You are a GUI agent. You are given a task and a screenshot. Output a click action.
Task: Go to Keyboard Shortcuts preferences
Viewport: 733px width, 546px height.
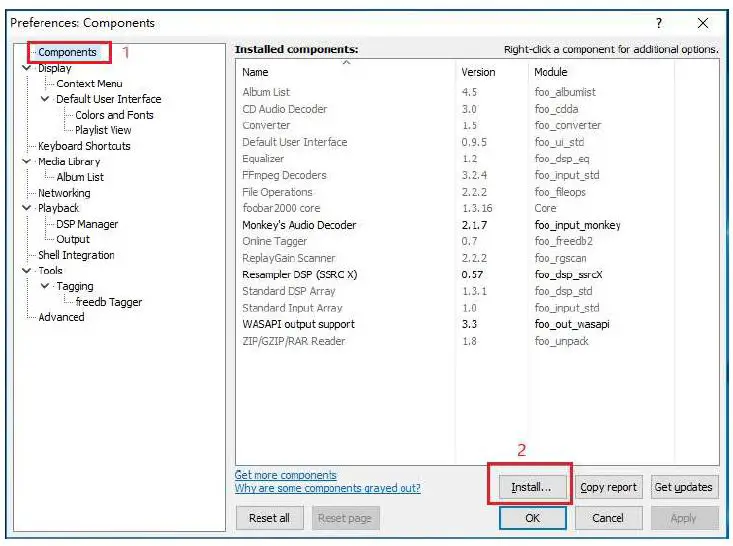pyautogui.click(x=84, y=146)
